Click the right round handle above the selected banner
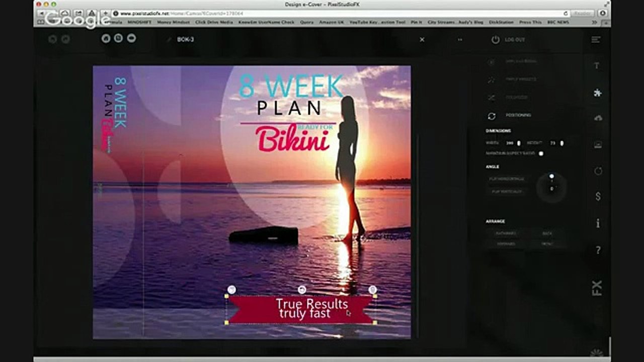The width and height of the screenshot is (644, 362). click(x=372, y=289)
